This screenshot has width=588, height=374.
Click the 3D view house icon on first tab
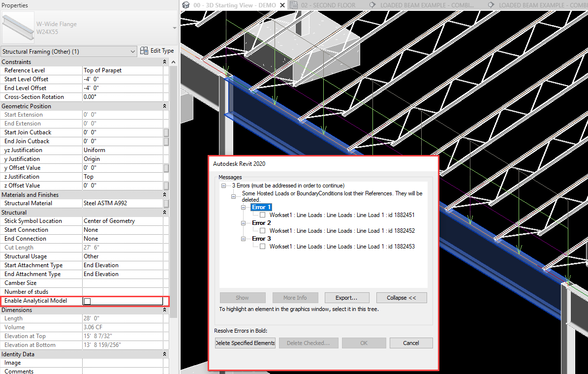point(186,5)
